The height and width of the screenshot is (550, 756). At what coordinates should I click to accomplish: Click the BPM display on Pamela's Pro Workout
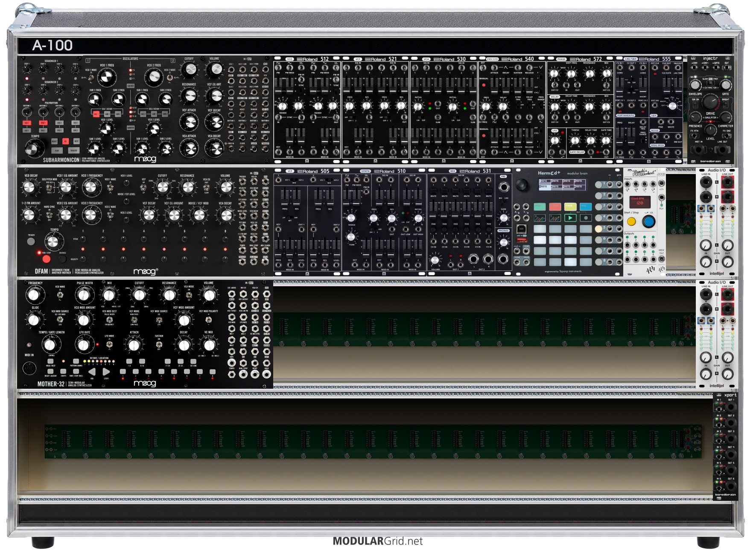point(639,201)
